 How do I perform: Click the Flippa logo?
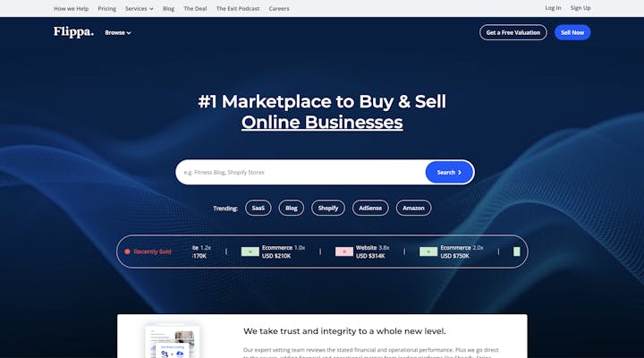point(73,32)
